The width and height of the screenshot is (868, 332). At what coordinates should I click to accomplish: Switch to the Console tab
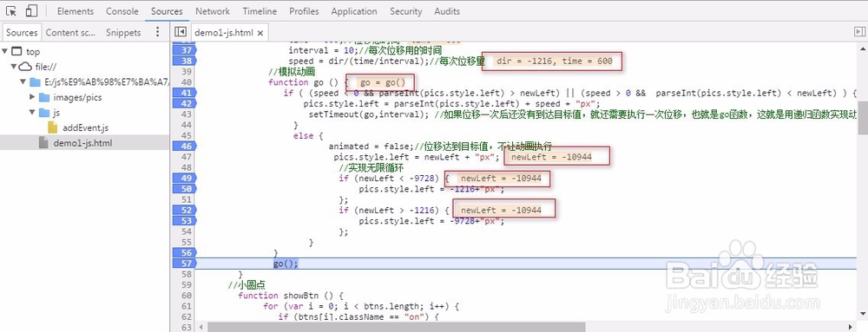click(x=122, y=11)
